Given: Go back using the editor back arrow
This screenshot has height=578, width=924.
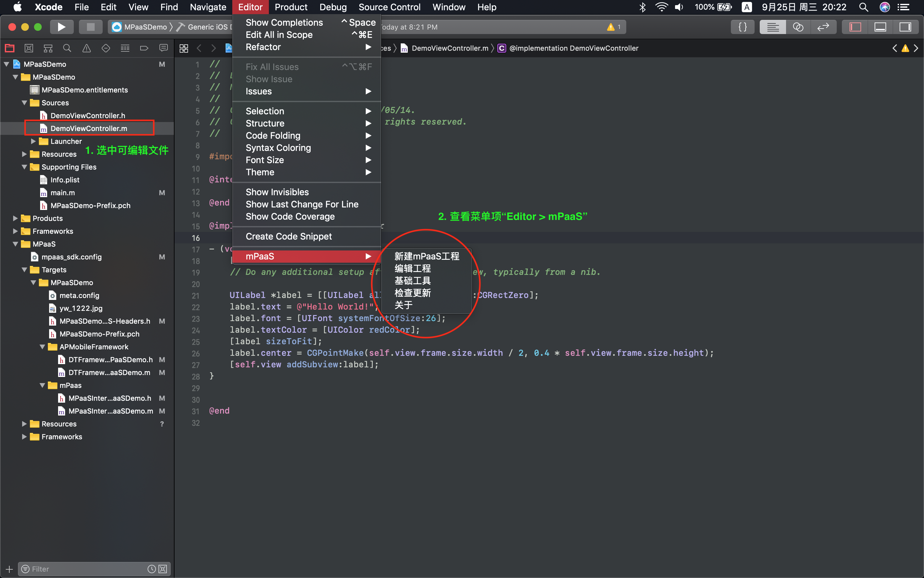Looking at the screenshot, I should [x=199, y=48].
